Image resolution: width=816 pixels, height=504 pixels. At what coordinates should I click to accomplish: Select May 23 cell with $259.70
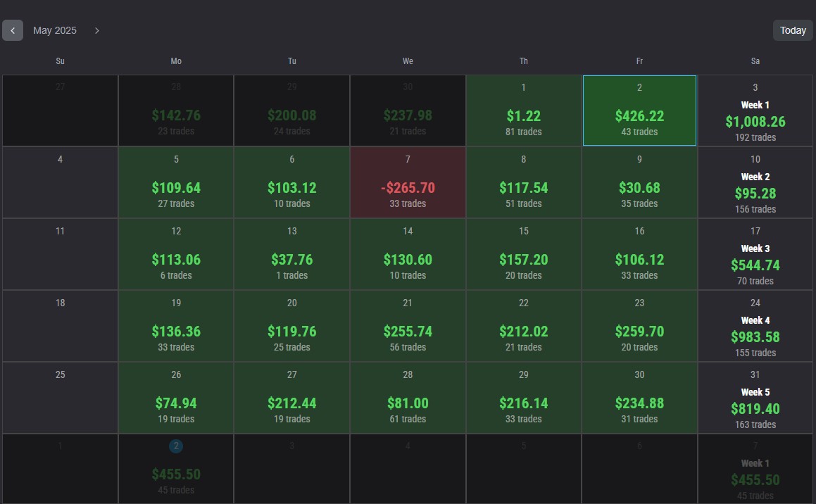639,326
